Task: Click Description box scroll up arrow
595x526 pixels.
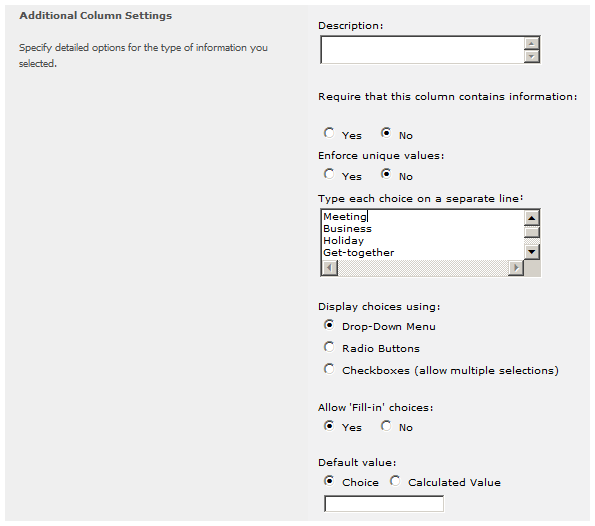Action: [532, 43]
